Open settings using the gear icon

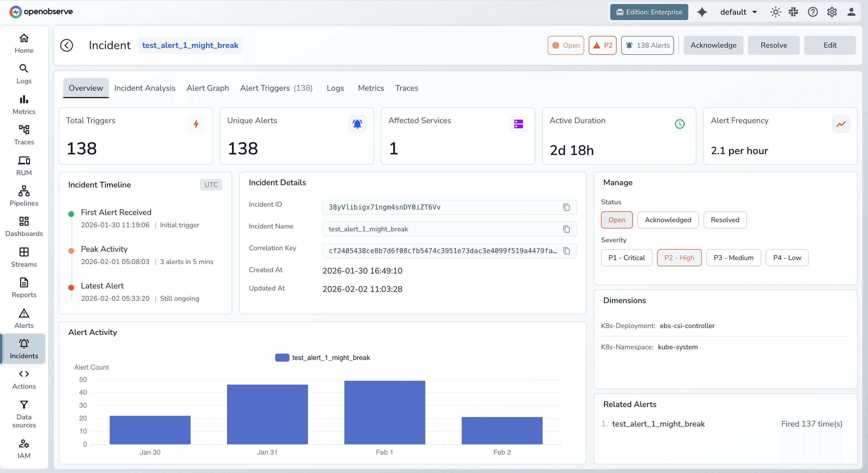coord(831,12)
